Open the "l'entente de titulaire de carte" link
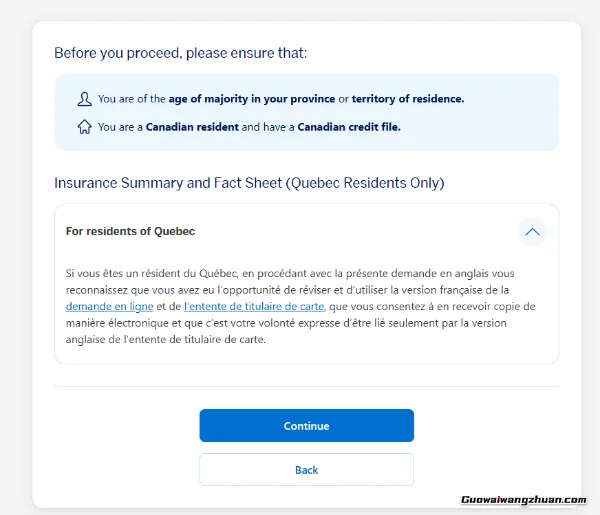This screenshot has width=600, height=515. pyautogui.click(x=254, y=306)
